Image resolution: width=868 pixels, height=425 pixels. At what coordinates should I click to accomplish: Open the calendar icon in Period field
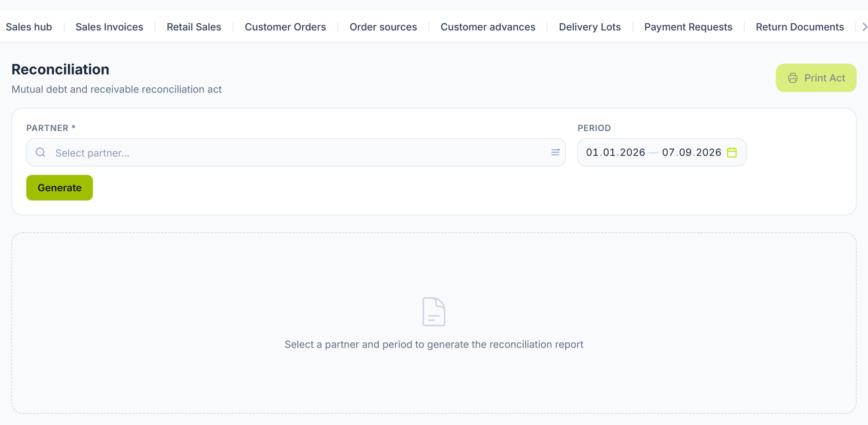point(732,152)
